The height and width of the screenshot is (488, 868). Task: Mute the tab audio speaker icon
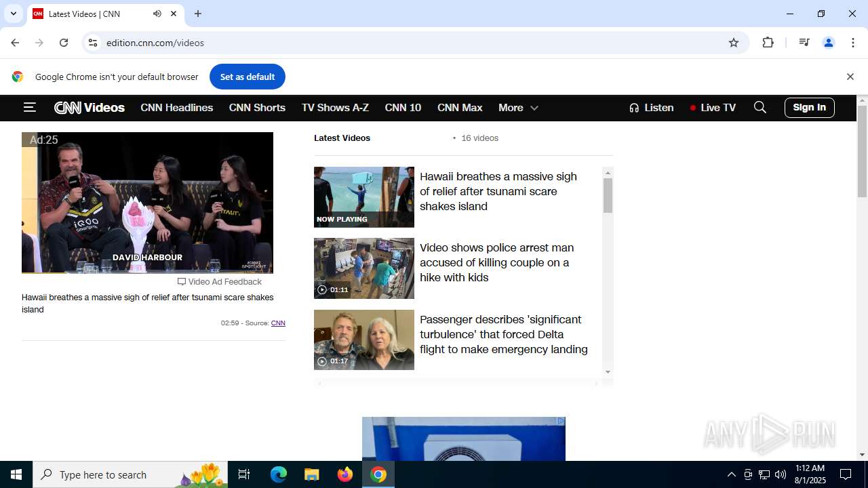(157, 14)
